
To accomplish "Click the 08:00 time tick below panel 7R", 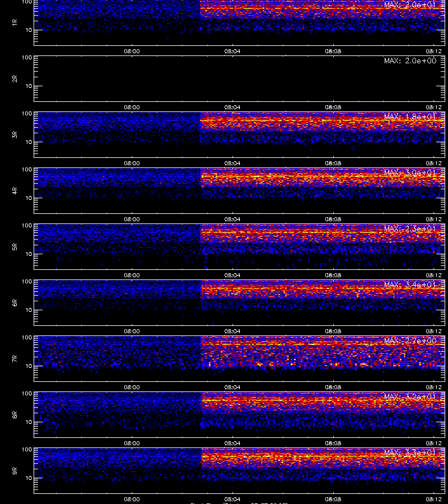I will click(x=132, y=388).
